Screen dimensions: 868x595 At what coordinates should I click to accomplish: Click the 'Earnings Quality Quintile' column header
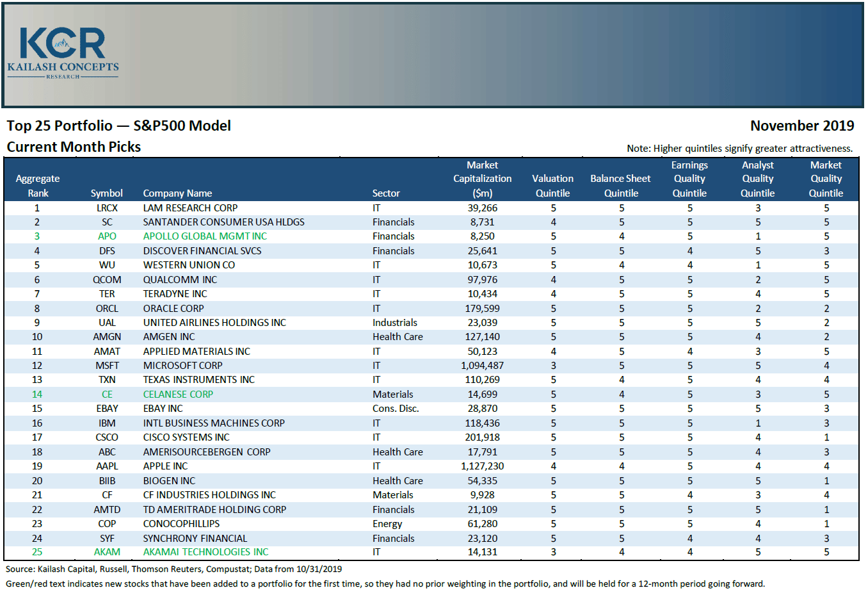689,179
